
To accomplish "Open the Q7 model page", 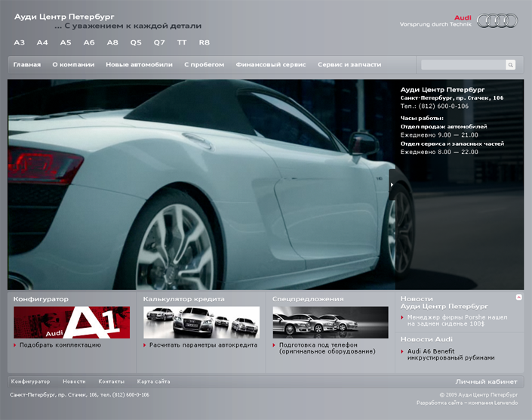I will 159,42.
